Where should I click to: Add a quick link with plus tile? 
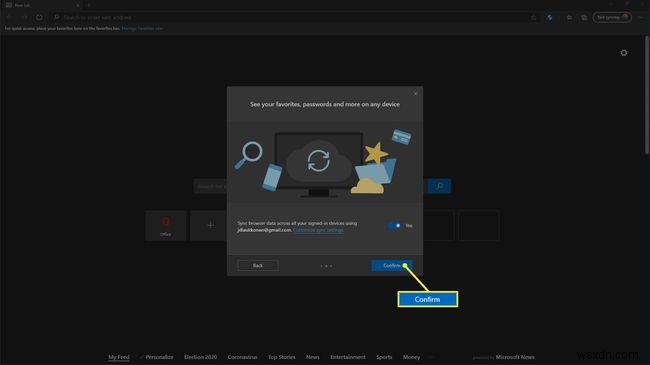pyautogui.click(x=210, y=226)
